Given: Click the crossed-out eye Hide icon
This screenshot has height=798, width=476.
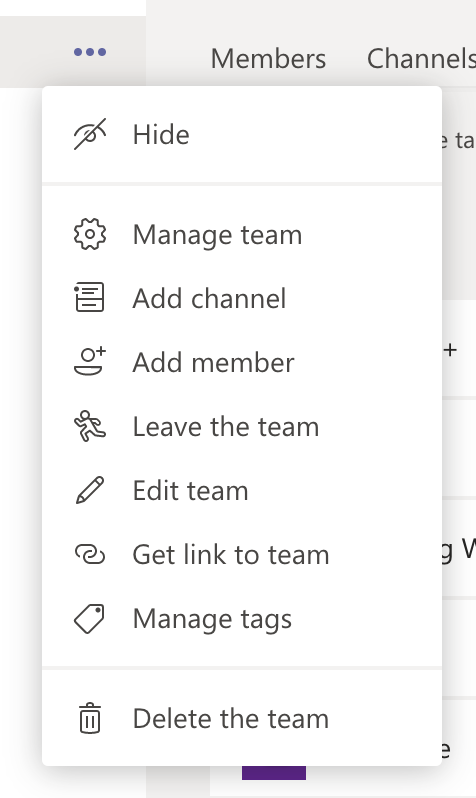Looking at the screenshot, I should click(x=90, y=134).
